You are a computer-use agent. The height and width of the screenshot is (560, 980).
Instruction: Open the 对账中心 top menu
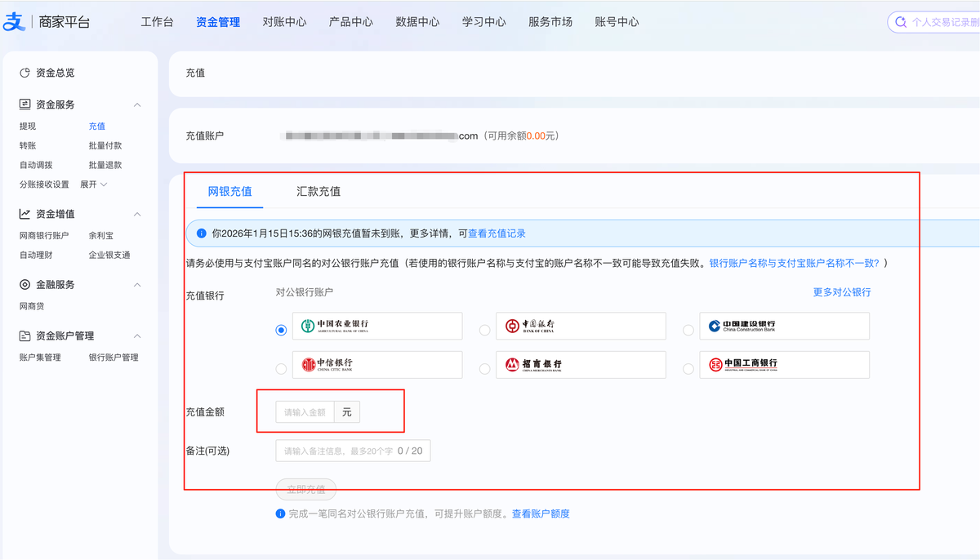(x=284, y=22)
